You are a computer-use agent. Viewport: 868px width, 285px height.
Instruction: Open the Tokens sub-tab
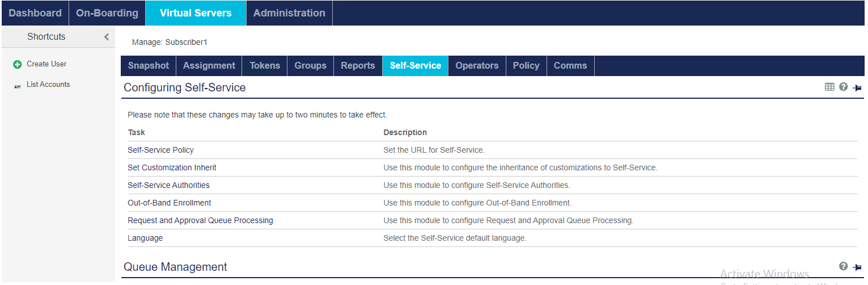coord(265,66)
